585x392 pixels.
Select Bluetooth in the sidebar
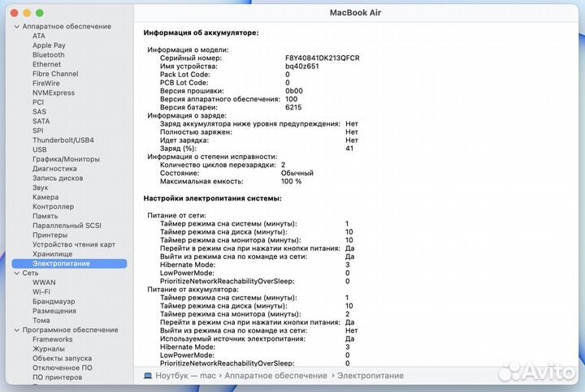coord(48,55)
